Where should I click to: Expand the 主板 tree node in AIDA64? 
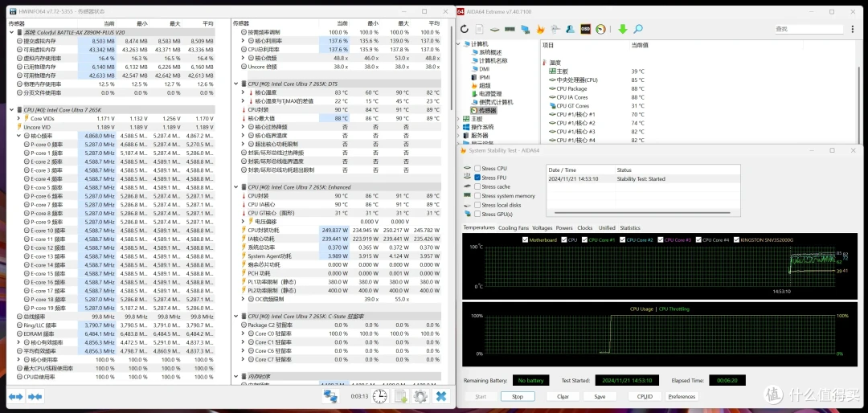point(458,118)
